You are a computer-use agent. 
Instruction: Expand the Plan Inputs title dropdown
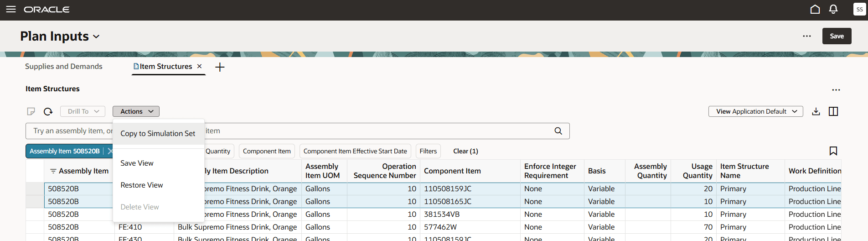(x=96, y=37)
